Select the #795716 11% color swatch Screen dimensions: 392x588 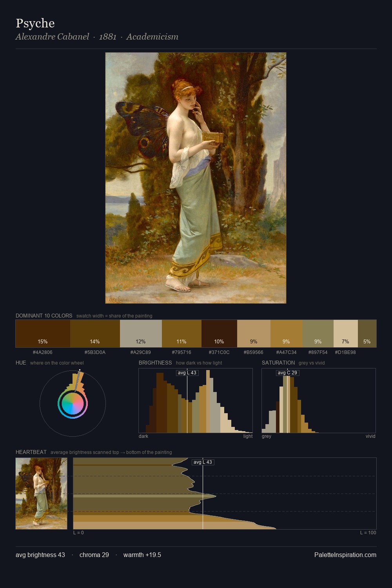pyautogui.click(x=181, y=334)
